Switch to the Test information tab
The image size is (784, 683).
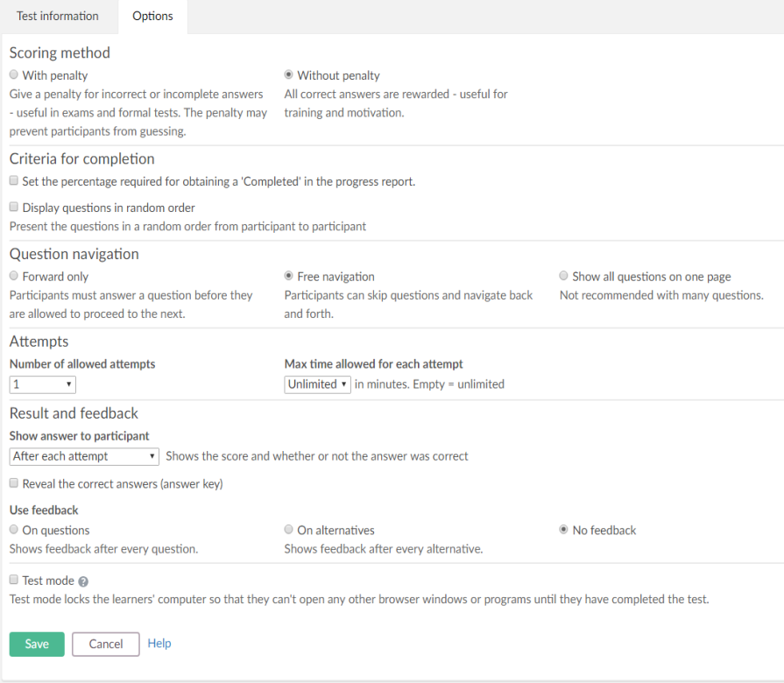[x=58, y=16]
